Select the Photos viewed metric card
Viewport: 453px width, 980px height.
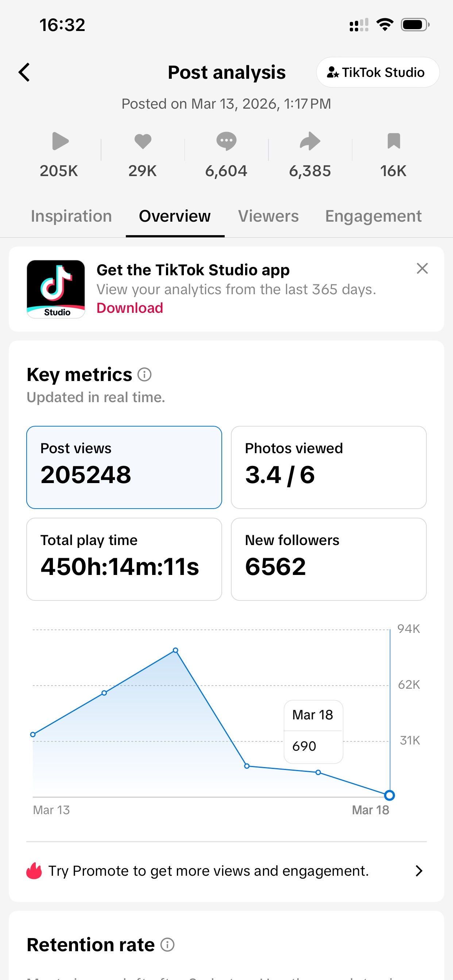pos(329,467)
